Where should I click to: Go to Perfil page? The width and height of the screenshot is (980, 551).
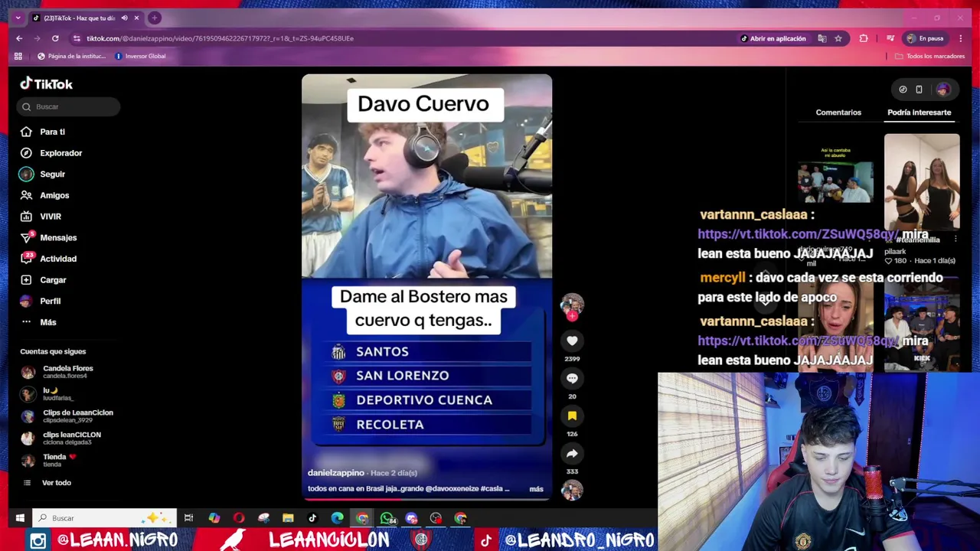pos(41,301)
